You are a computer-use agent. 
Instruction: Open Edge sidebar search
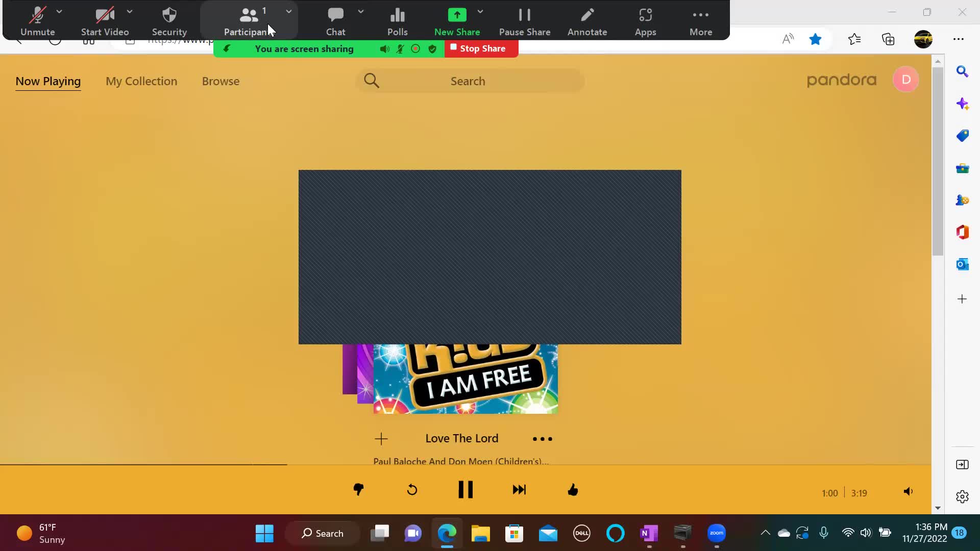(962, 71)
